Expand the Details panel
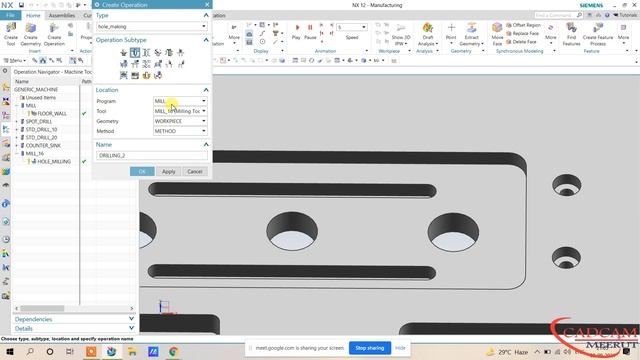Screen dimensions: 640x360 131,328
